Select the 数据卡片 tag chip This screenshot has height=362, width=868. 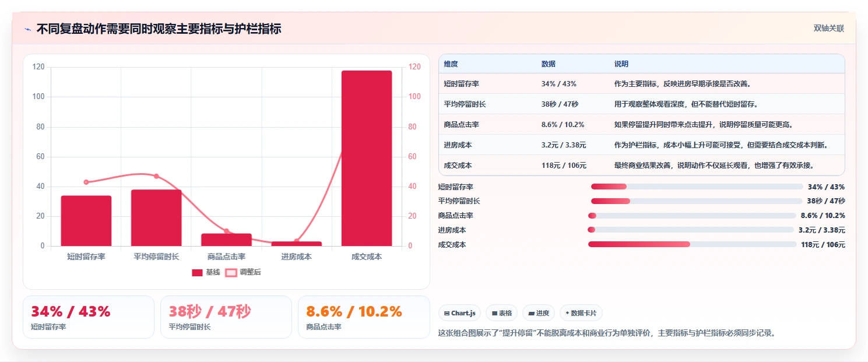click(x=581, y=313)
